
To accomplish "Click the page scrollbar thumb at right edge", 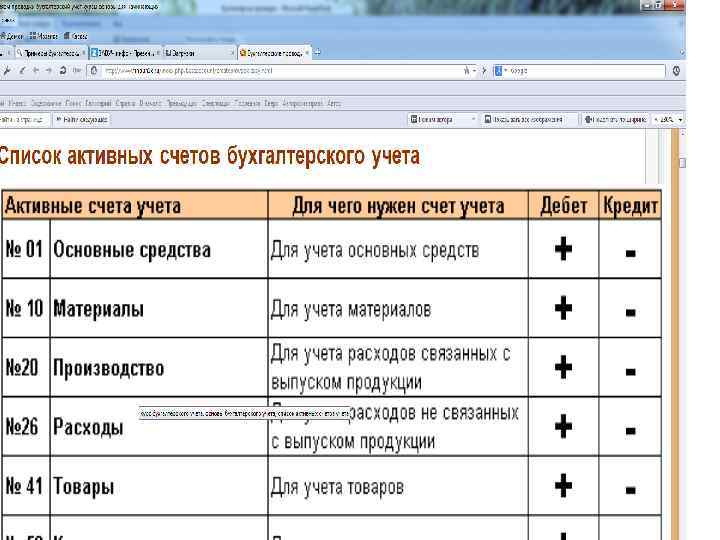I will [682, 163].
